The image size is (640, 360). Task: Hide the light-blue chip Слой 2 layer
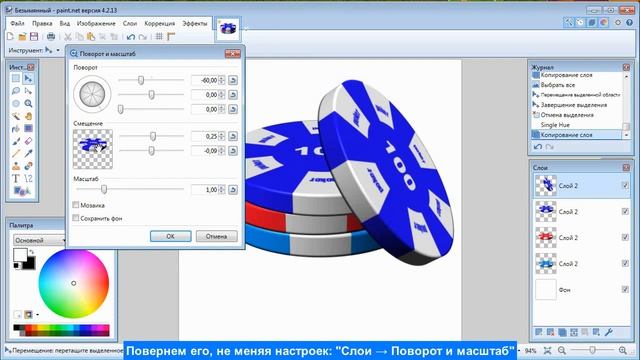click(x=625, y=263)
